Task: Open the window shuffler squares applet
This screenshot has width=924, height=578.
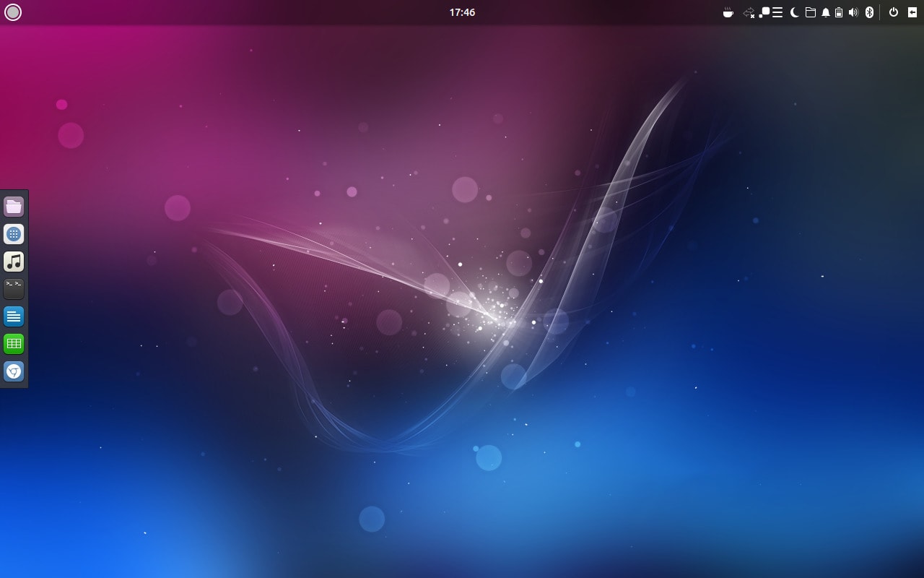Action: click(x=764, y=12)
